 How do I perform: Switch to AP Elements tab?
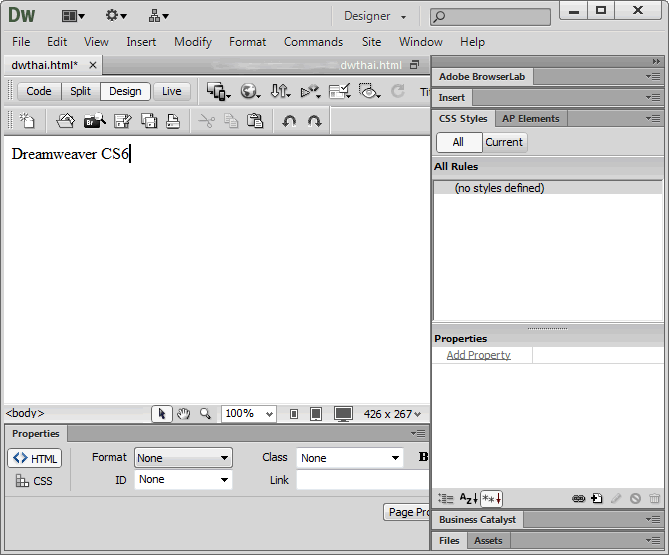point(531,119)
